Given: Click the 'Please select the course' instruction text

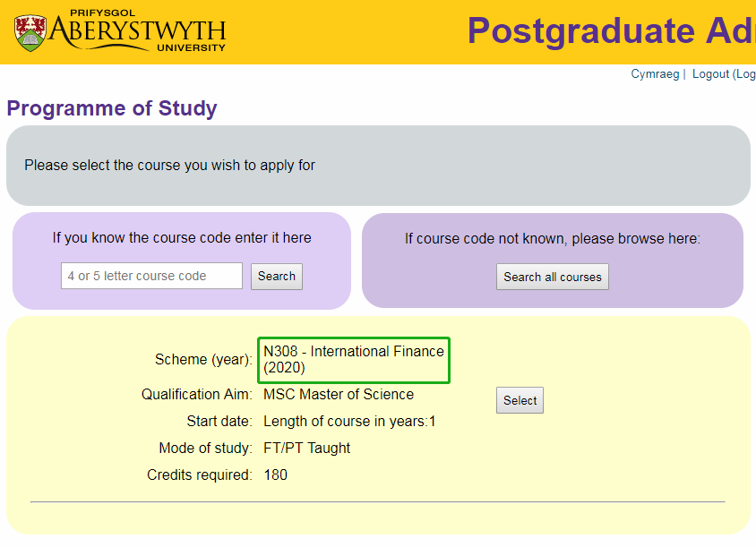Looking at the screenshot, I should 169,166.
